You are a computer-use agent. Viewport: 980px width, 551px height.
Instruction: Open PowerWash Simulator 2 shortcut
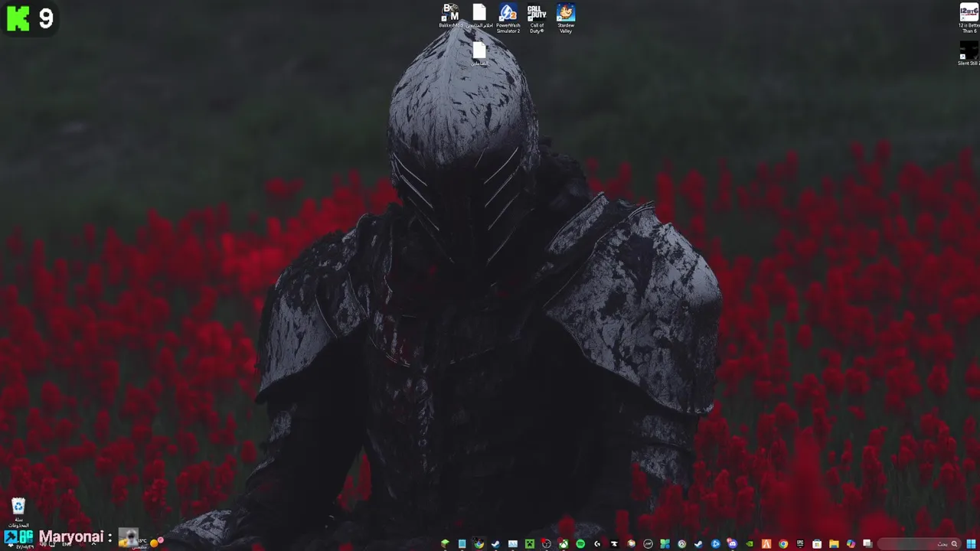coord(508,18)
